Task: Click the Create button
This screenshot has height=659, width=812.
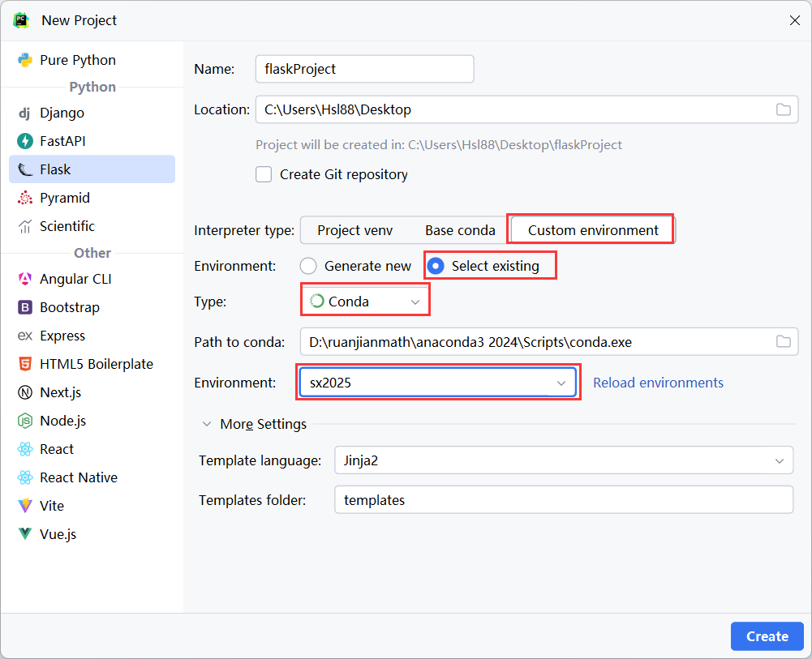Action: pos(767,636)
